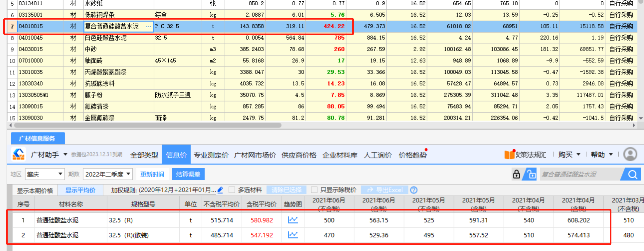Click the blue question mark help icon
Image resolution: width=644 pixels, height=251 pixels.
coord(414,190)
